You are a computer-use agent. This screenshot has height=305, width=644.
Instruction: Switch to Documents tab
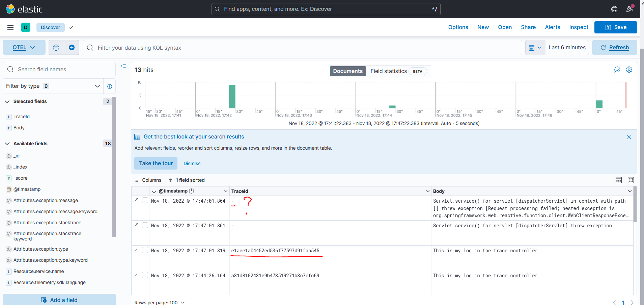[348, 71]
